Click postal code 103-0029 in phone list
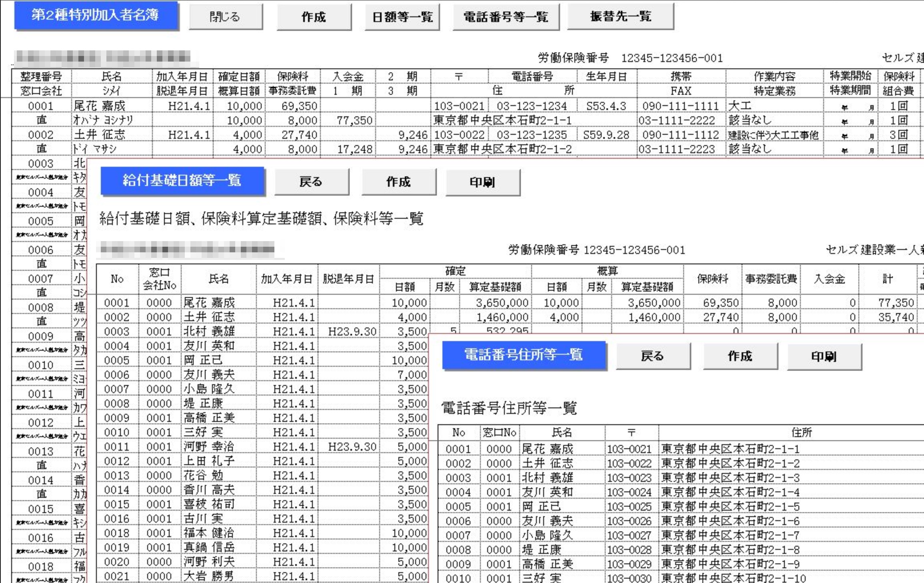The image size is (924, 583). (630, 564)
